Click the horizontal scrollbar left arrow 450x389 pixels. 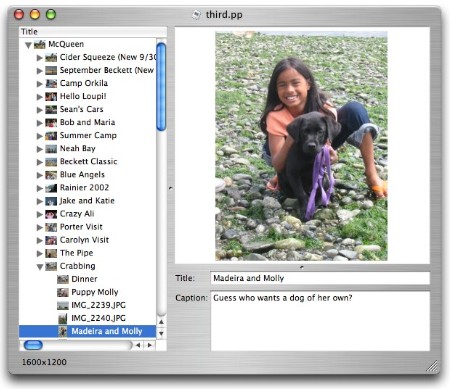138,345
